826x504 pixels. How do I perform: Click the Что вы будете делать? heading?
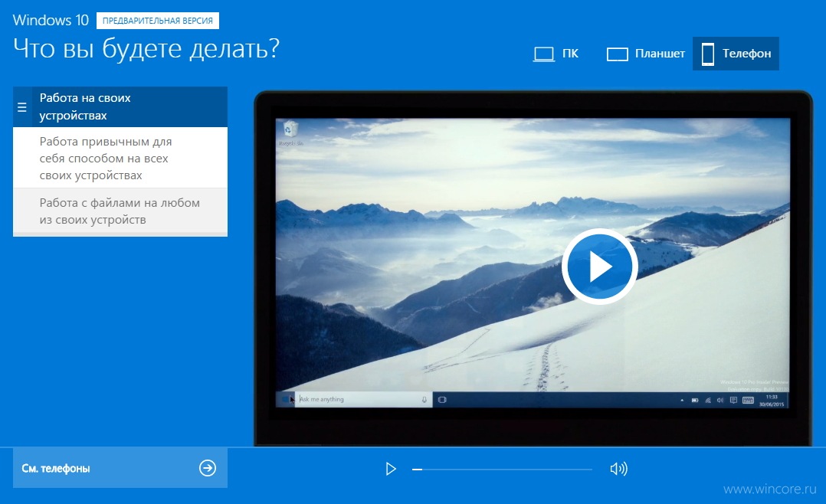(x=146, y=49)
